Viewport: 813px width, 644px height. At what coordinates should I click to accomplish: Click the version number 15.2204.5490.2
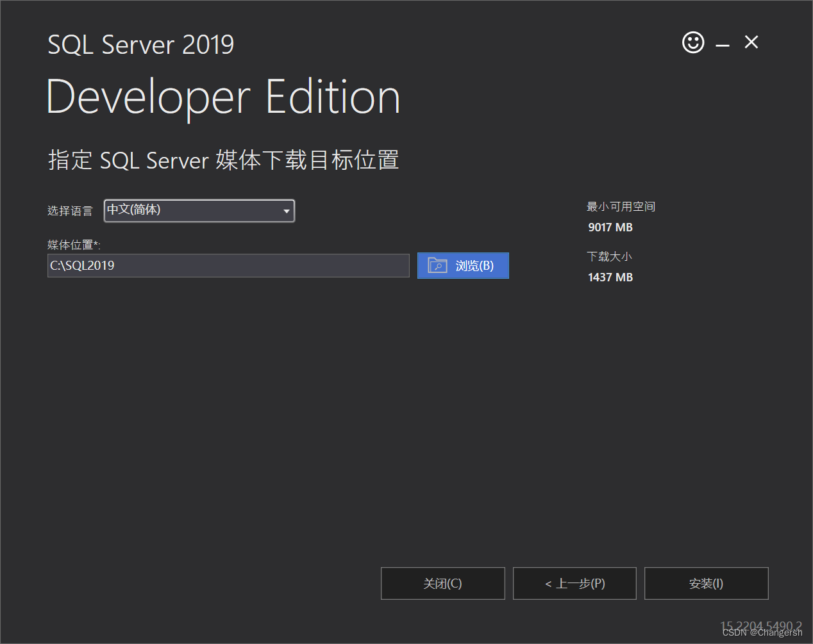point(761,626)
